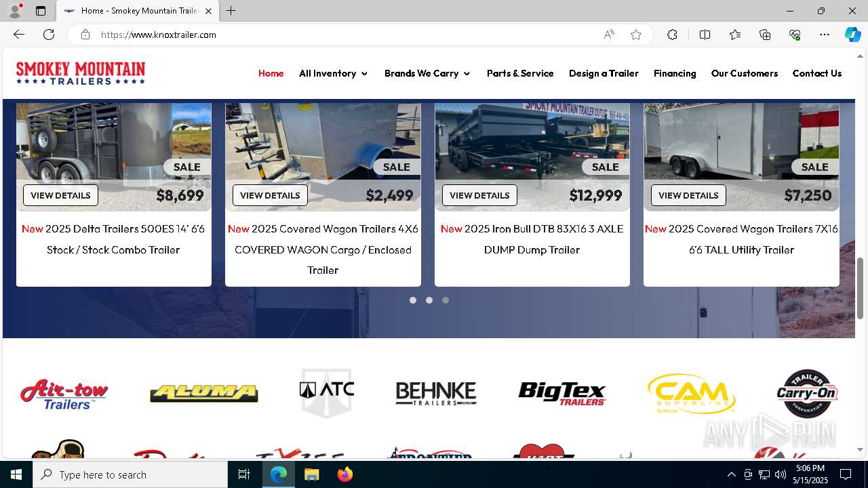Open File Explorer from taskbar
868x488 pixels.
[x=311, y=474]
